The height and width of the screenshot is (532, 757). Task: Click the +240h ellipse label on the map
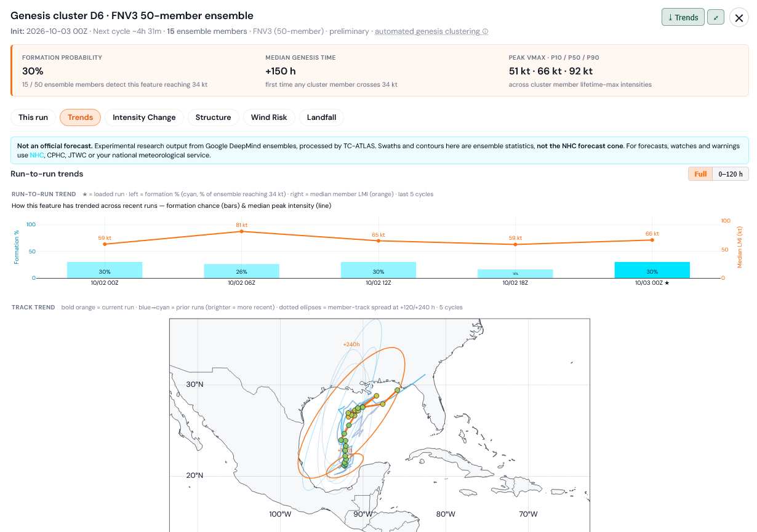coord(351,344)
